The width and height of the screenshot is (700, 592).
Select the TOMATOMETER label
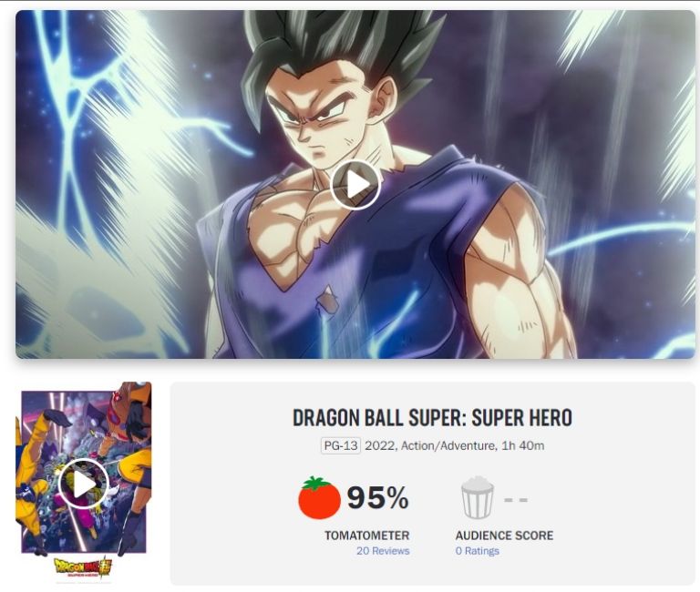click(367, 536)
